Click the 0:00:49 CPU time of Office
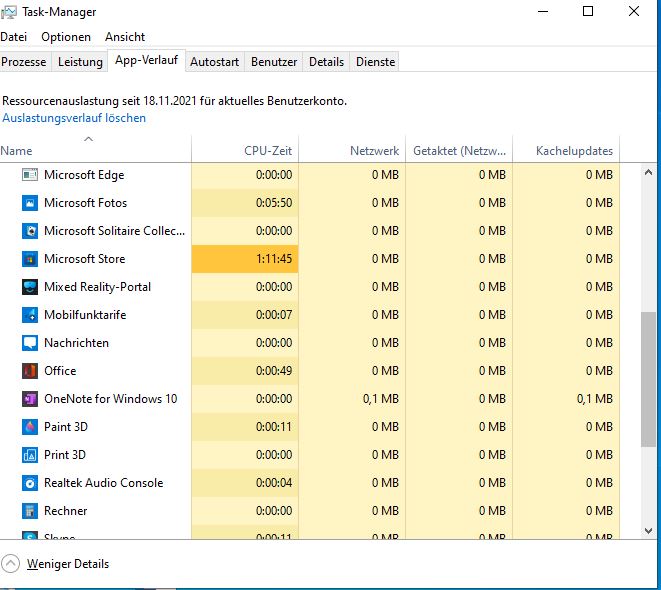The image size is (661, 590). 245,371
